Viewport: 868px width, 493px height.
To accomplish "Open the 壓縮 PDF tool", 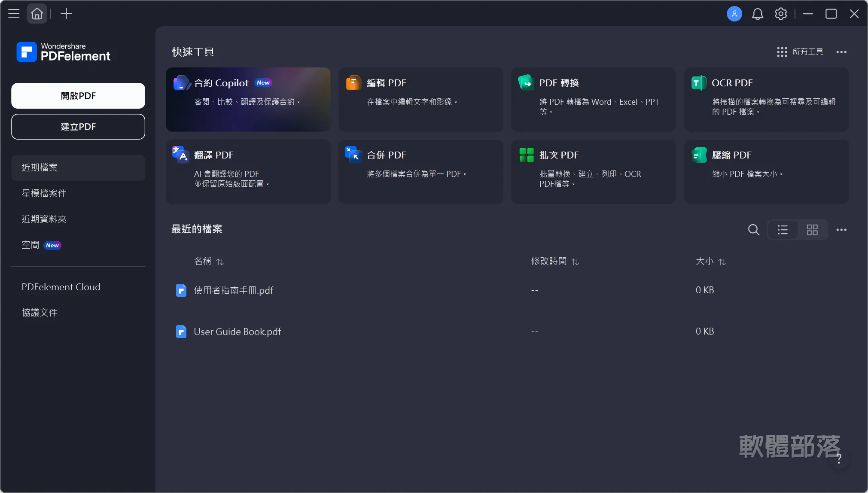I will point(766,171).
